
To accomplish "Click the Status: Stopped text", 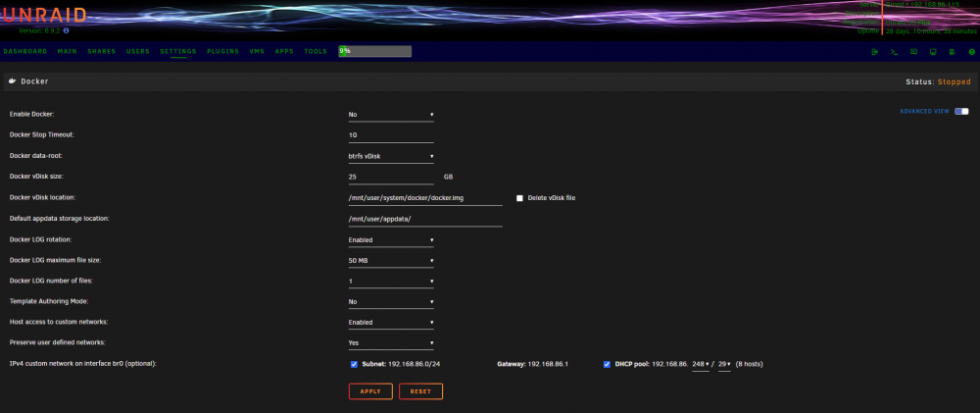I will point(938,82).
